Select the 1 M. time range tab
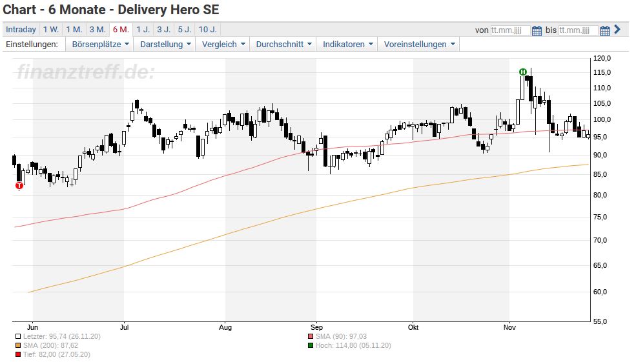The height and width of the screenshot is (364, 636). 74,30
